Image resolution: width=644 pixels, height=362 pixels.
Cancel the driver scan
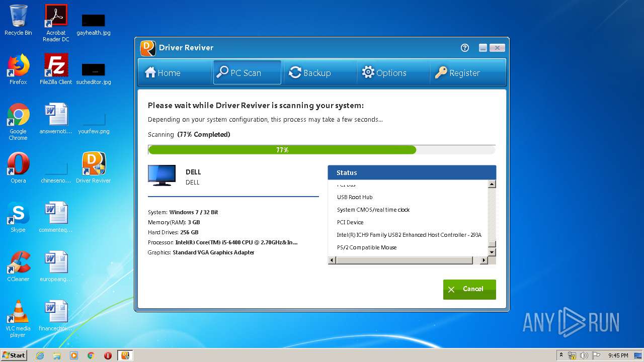tap(469, 289)
